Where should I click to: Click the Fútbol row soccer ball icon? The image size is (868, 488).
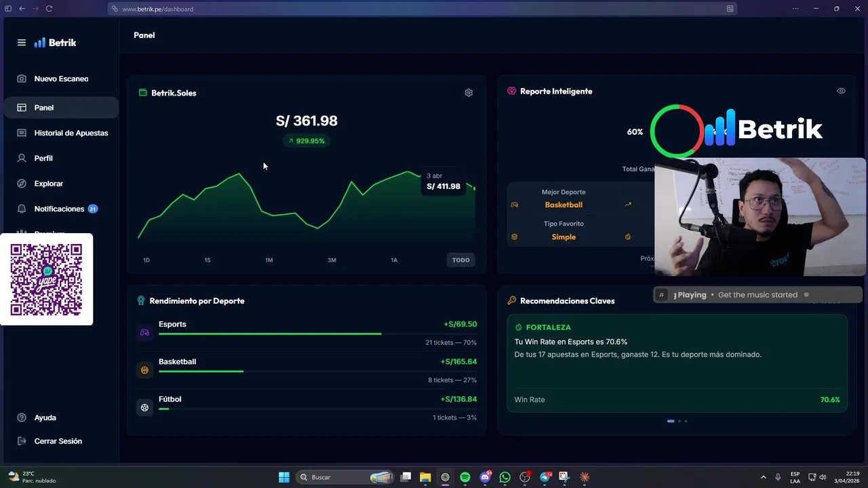point(144,408)
